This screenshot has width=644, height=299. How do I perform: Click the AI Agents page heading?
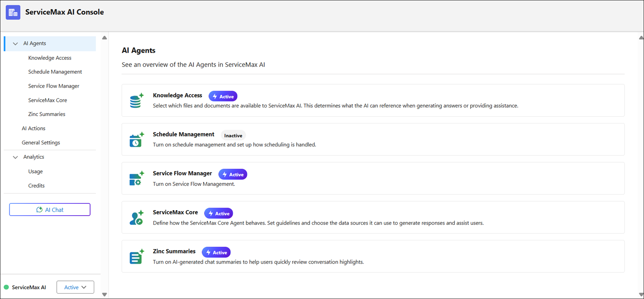point(138,51)
